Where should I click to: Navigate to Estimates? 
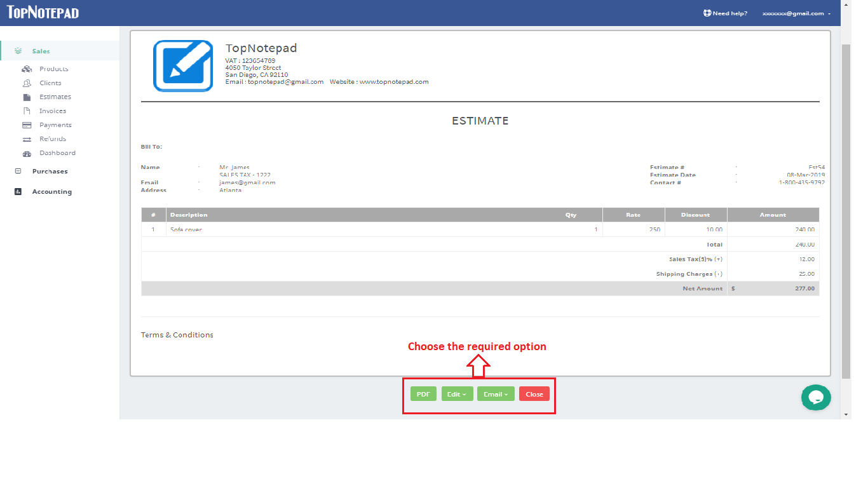coord(55,97)
